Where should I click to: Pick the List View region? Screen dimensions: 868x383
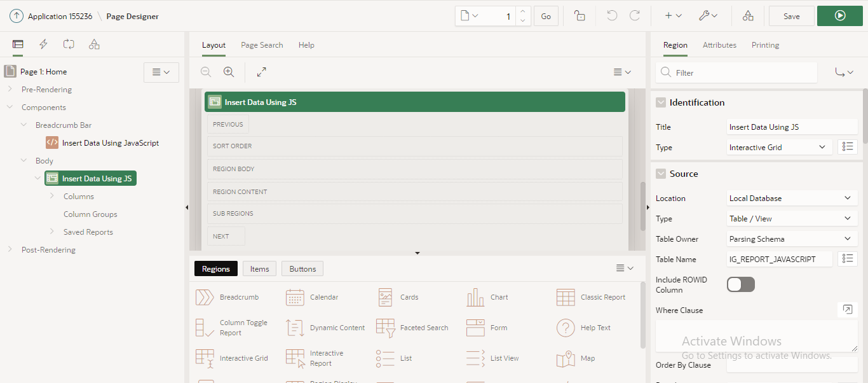pos(492,358)
